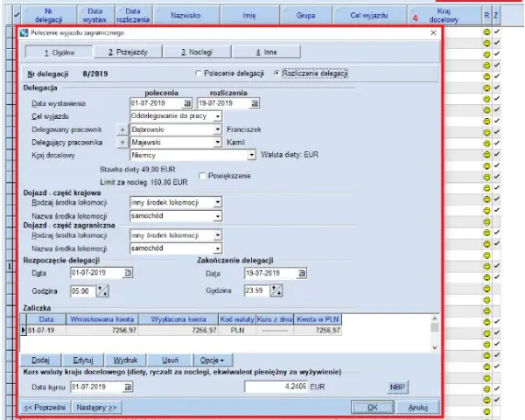Open calendar for Rozpoczęcie delegacji date
Image resolution: width=525 pixels, height=420 pixels.
point(128,273)
